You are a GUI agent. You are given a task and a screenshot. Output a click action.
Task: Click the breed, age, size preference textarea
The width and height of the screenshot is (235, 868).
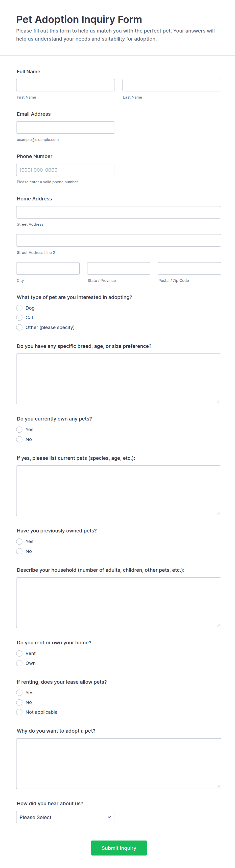point(119,379)
